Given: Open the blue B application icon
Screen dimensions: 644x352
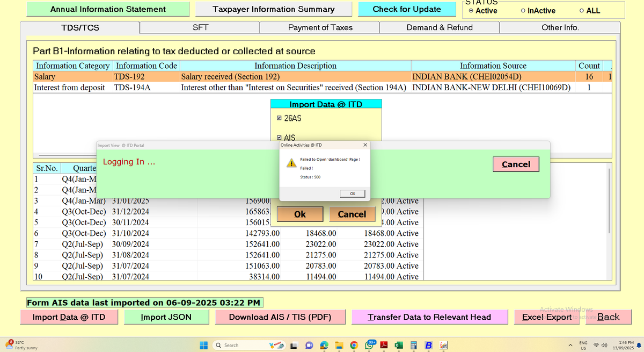Looking at the screenshot, I should [429, 345].
